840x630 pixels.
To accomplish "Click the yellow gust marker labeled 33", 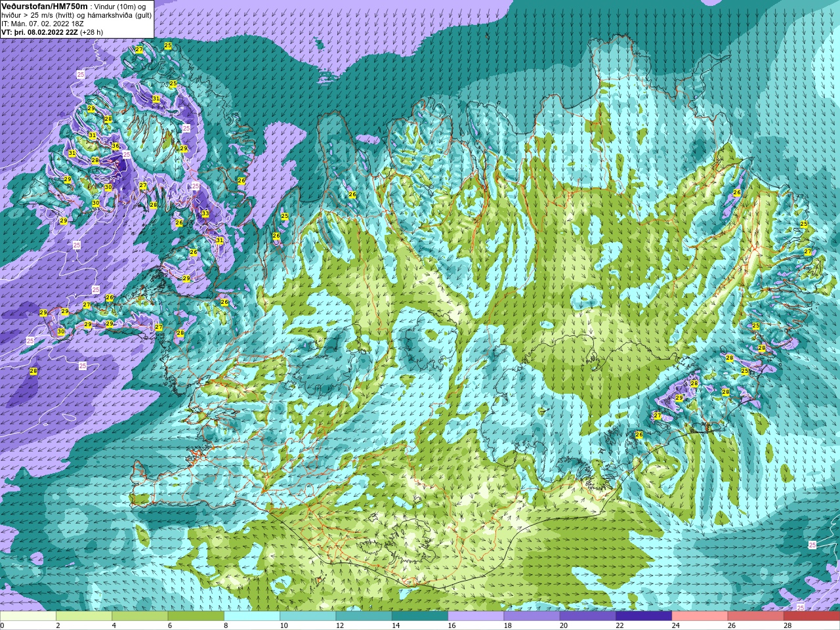I will 205,214.
